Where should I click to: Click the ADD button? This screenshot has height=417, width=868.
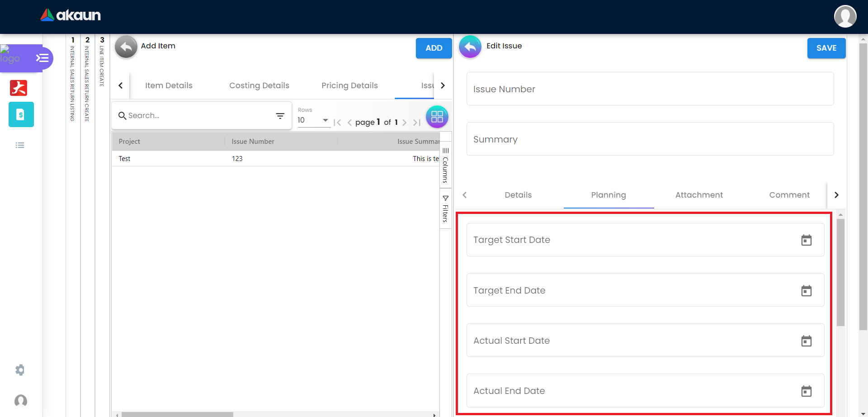[434, 48]
